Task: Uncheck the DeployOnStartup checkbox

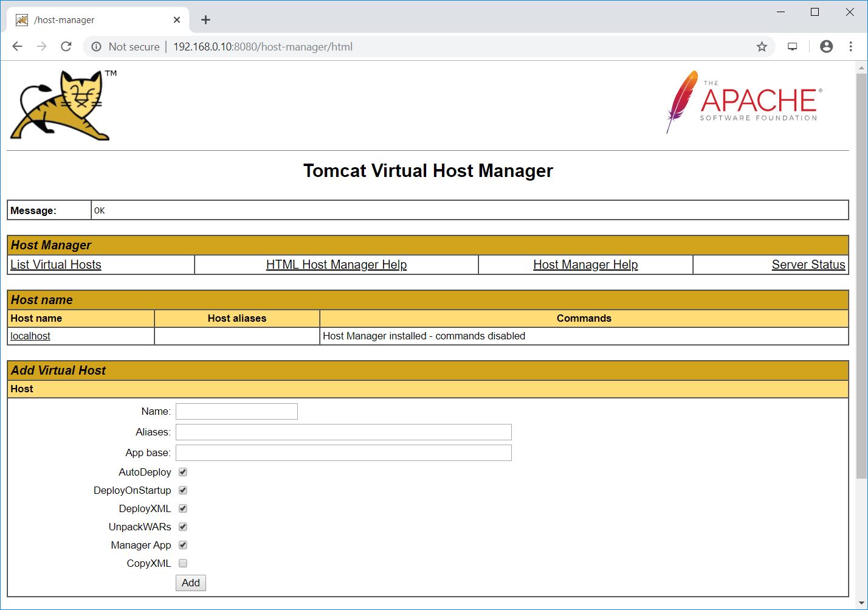Action: pos(183,490)
